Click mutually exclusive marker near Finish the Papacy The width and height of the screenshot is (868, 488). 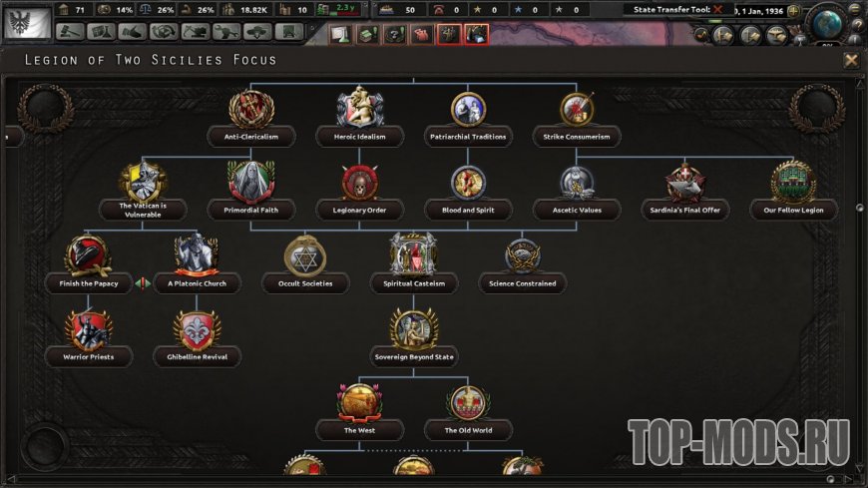coord(143,283)
